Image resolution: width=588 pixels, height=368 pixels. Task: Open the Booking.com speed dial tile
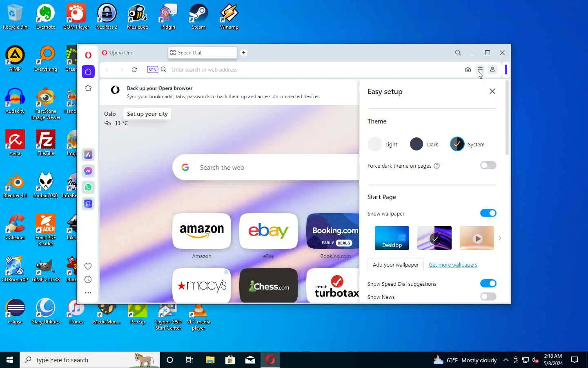(333, 231)
